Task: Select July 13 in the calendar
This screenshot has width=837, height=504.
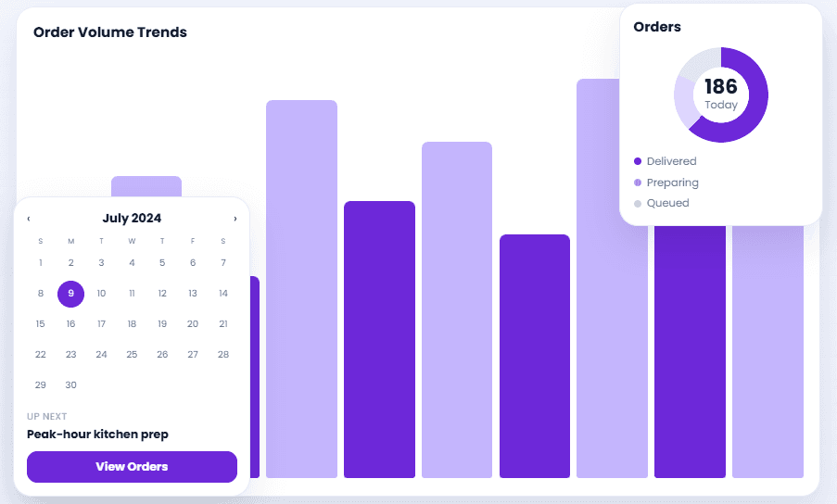Action: (x=193, y=294)
